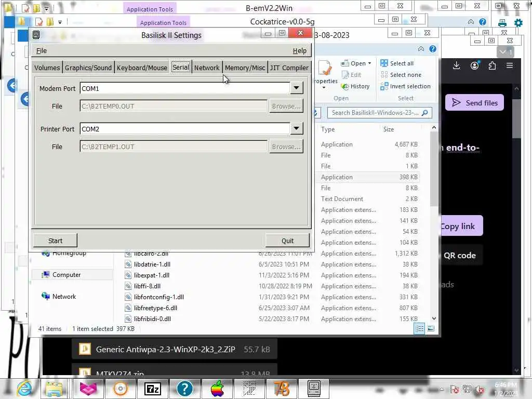Open the Memory/Misc tab
Image resolution: width=532 pixels, height=399 pixels.
coord(245,68)
